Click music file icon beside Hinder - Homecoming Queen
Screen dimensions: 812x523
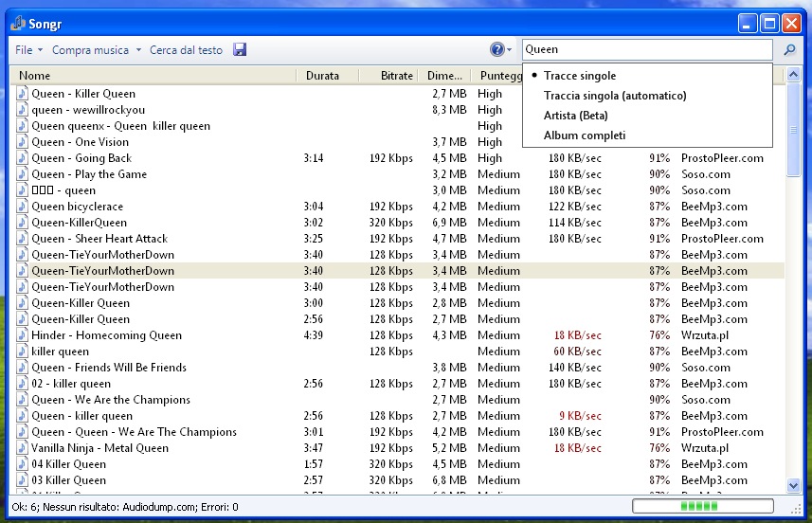pyautogui.click(x=23, y=335)
